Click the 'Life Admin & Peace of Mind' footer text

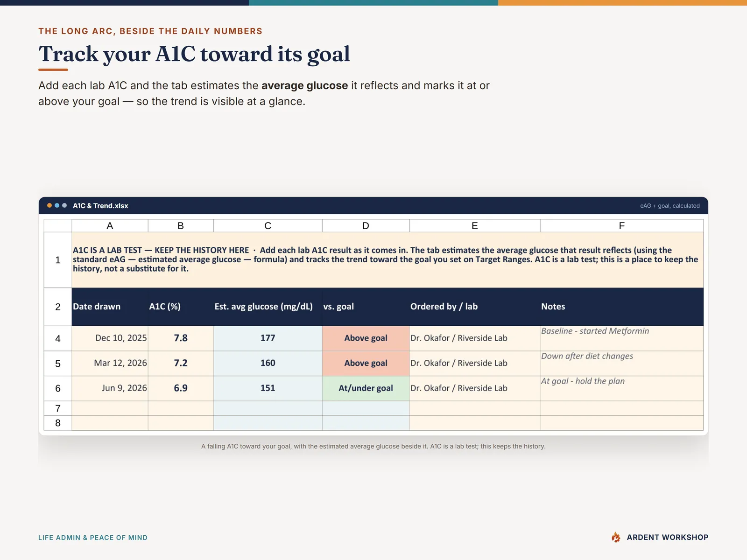pos(93,538)
